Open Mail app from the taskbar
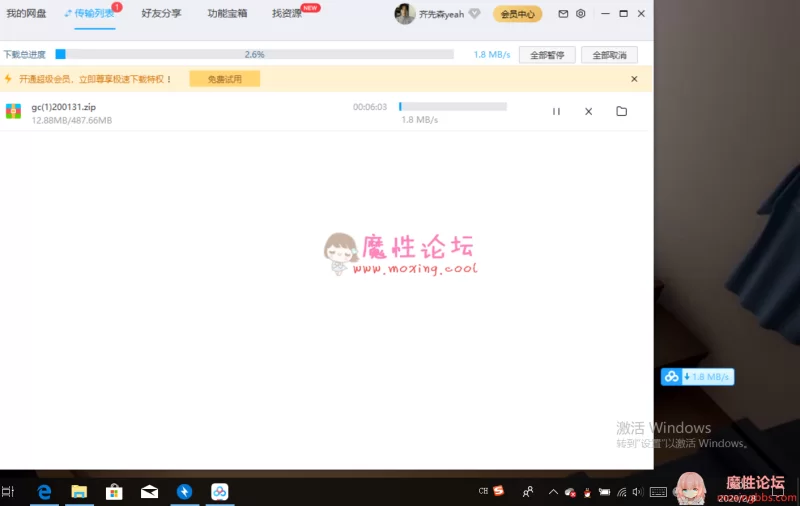 point(149,492)
